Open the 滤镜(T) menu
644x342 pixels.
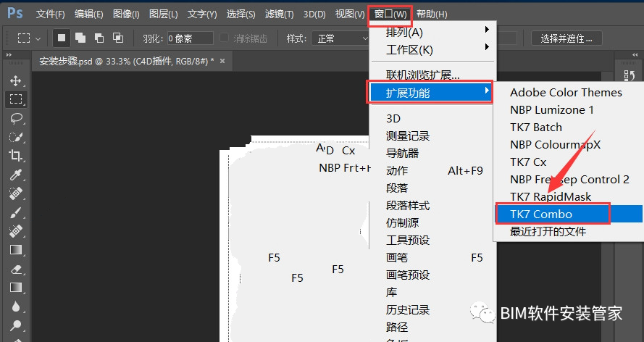pos(279,14)
